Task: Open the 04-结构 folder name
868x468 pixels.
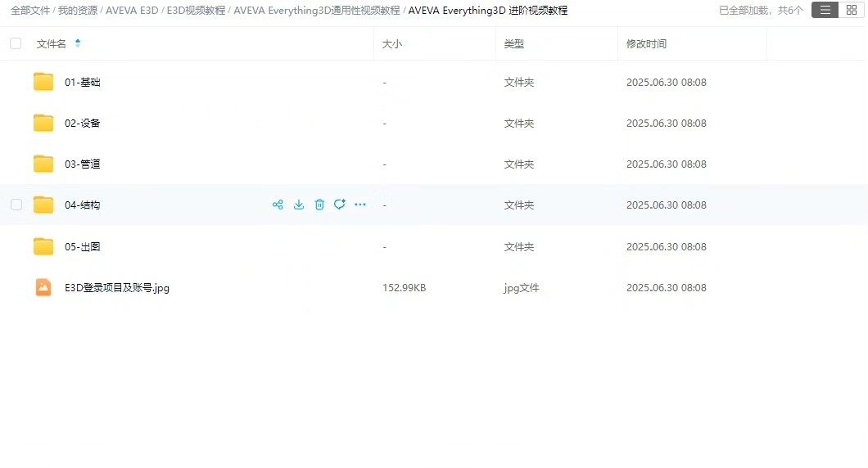Action: (x=83, y=205)
